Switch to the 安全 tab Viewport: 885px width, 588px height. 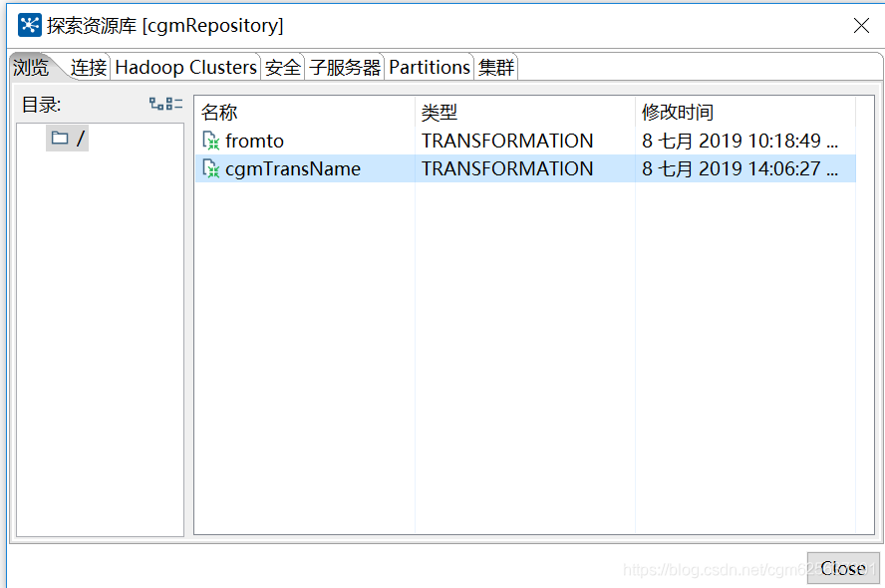tap(282, 67)
